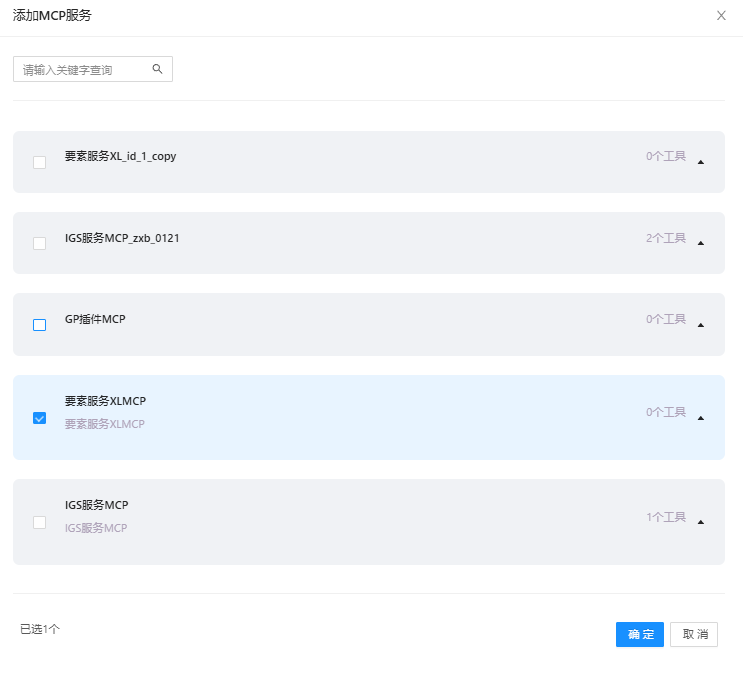The width and height of the screenshot is (743, 674).
Task: Close the 添加MCP服务 dialog
Action: pos(721,15)
